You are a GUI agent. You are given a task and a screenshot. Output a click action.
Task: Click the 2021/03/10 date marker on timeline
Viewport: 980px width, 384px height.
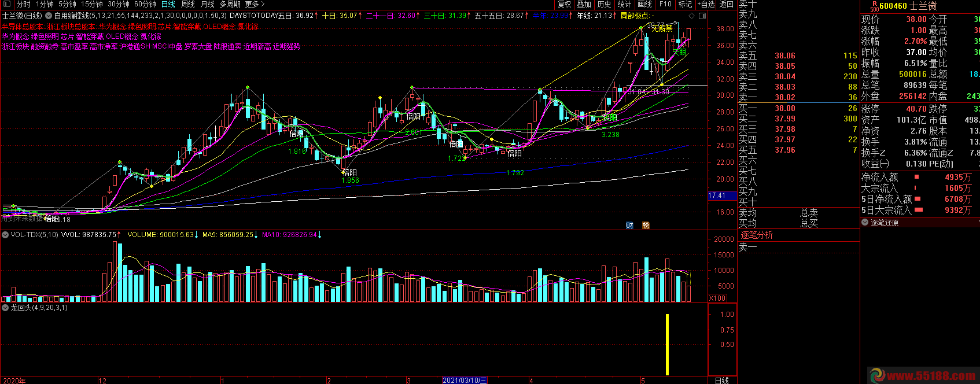(x=465, y=381)
